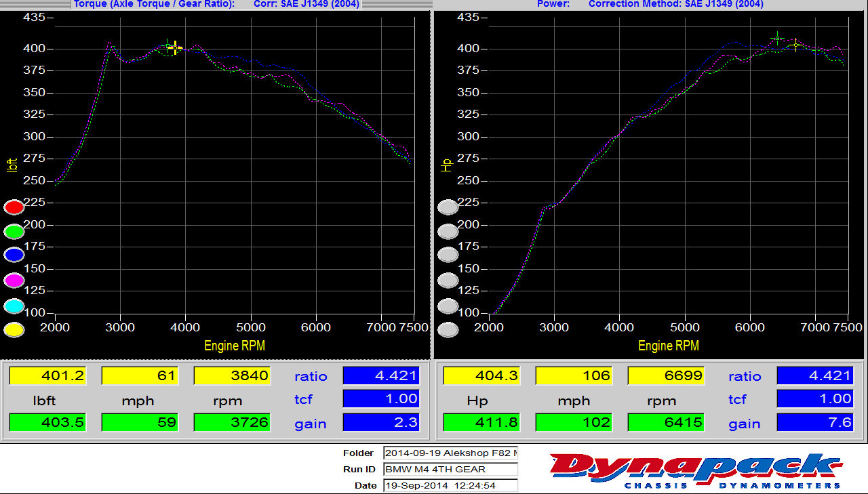The height and width of the screenshot is (494, 868).
Task: Click the Date field showing 19-Sep-2014
Action: click(450, 485)
